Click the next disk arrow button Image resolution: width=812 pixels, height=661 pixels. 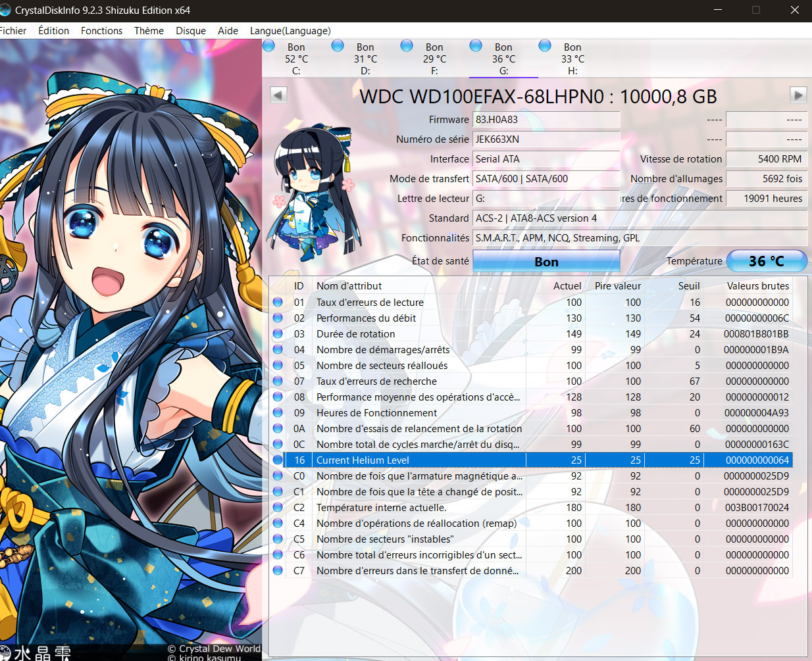tap(798, 95)
